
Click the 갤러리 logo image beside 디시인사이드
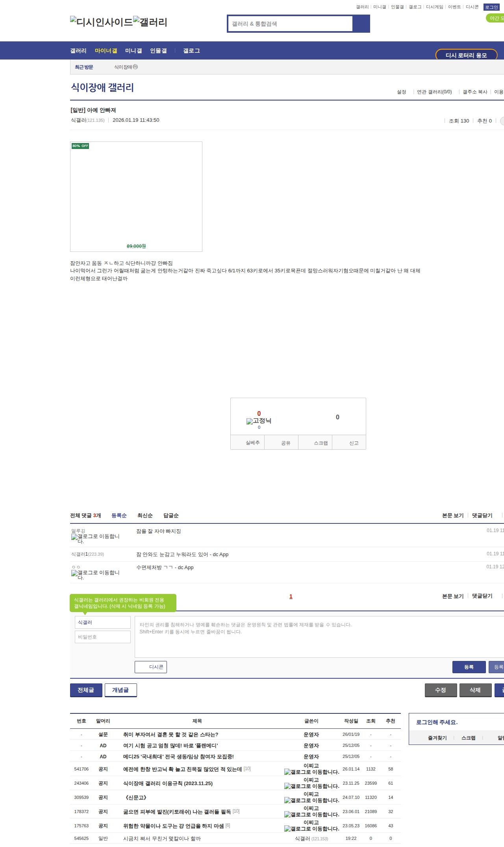point(150,22)
